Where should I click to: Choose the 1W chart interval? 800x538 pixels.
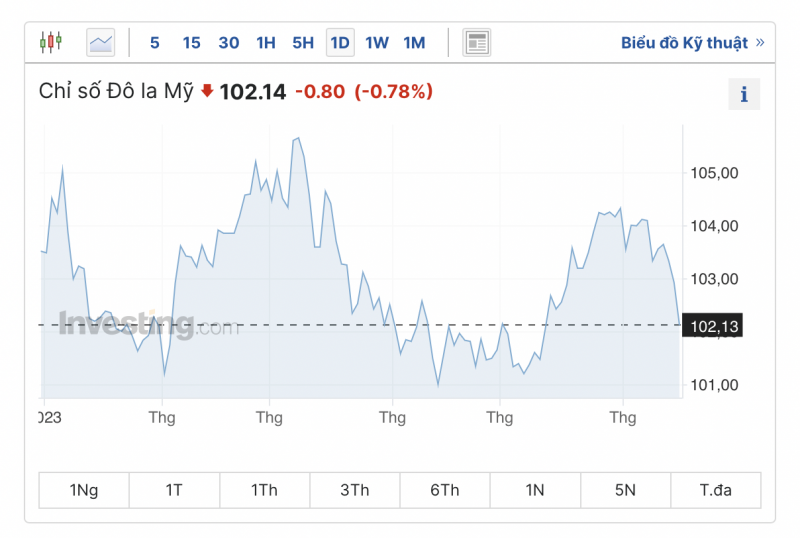[377, 42]
